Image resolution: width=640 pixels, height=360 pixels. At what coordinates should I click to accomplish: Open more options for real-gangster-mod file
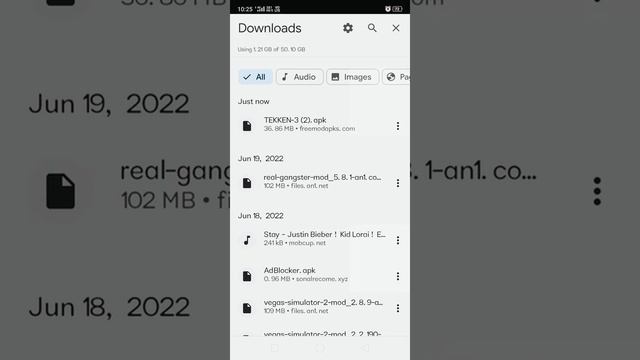(x=398, y=183)
